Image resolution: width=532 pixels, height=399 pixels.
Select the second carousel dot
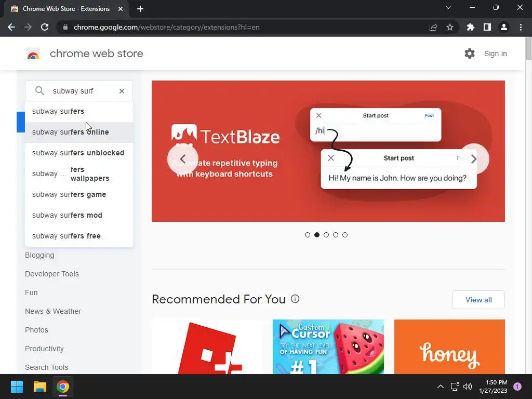click(x=317, y=235)
